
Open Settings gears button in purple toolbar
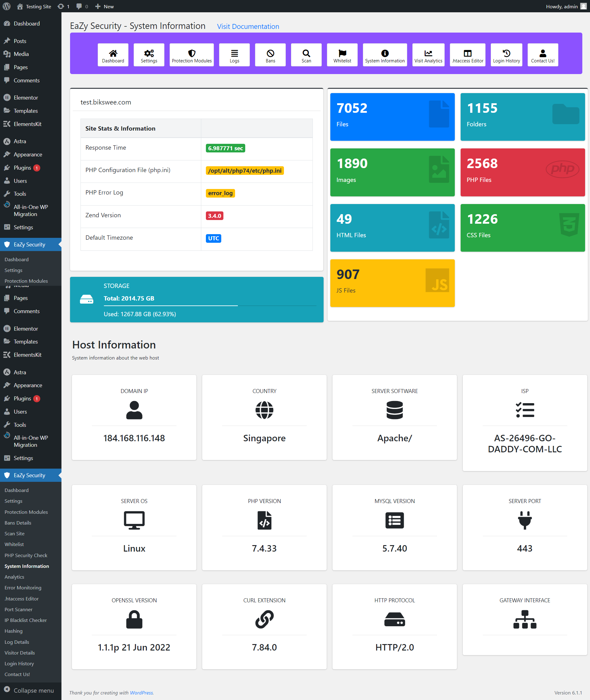pyautogui.click(x=149, y=55)
